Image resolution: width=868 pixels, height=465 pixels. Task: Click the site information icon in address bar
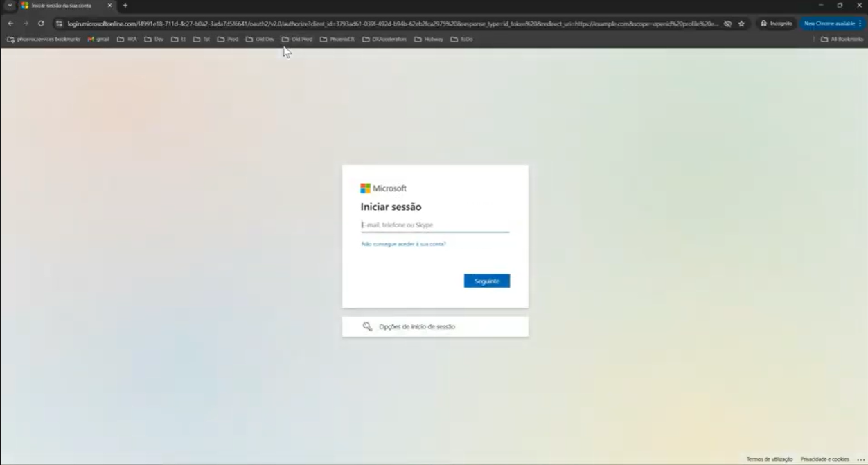pos(59,24)
